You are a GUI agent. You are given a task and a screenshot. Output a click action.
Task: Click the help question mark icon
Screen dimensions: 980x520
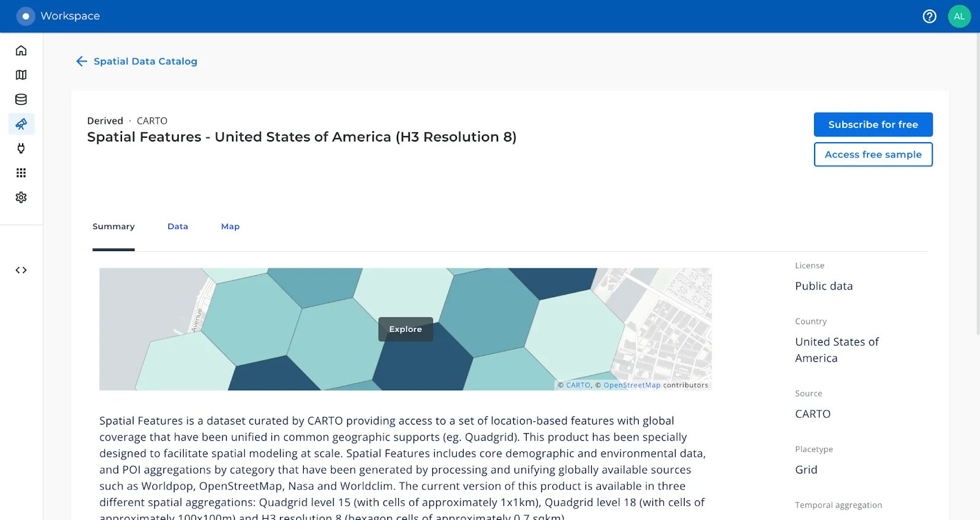929,17
